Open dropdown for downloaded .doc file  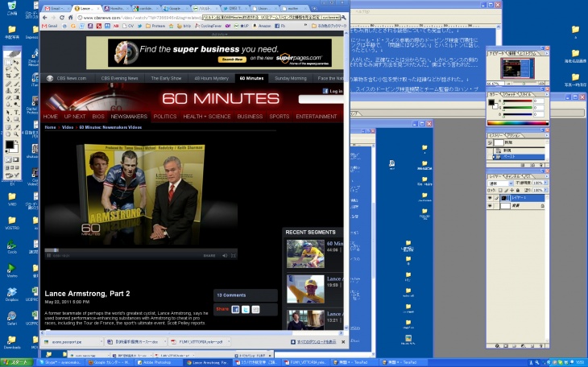click(x=165, y=342)
